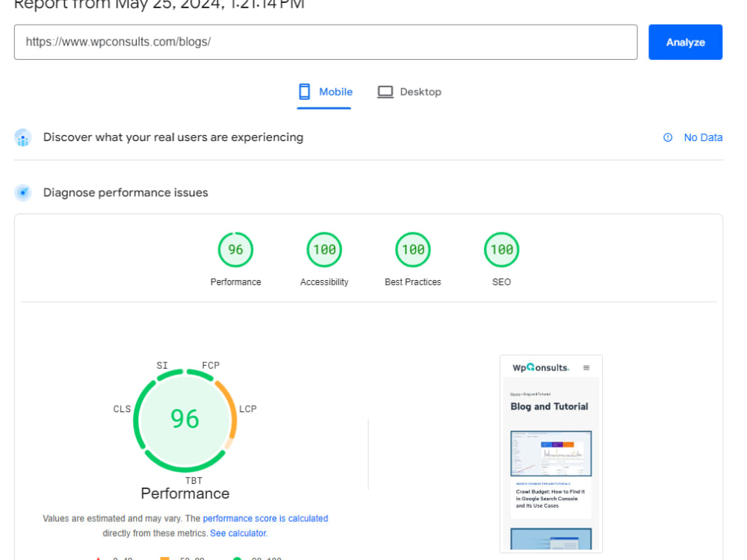Click the Crawl Budget article image in preview
747x560 pixels.
(551, 453)
